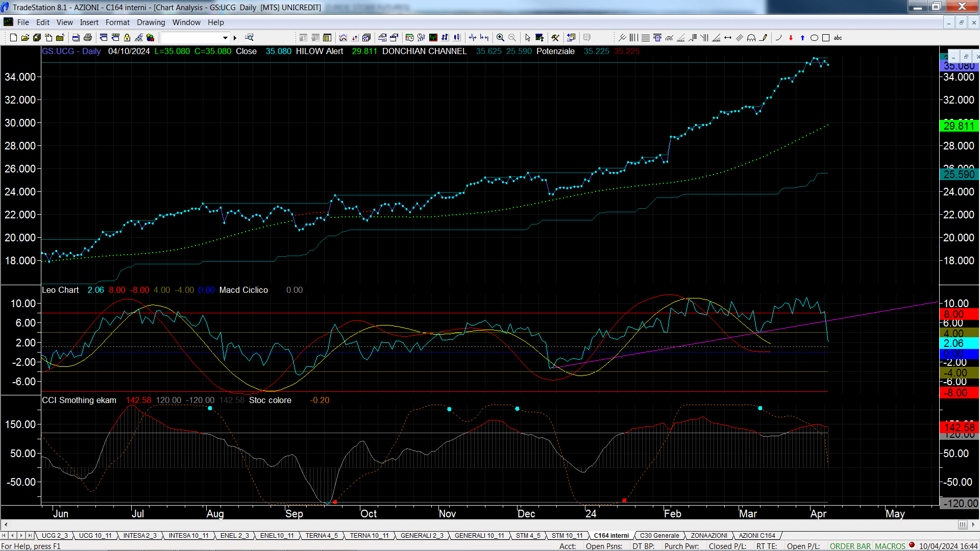980x551 pixels.
Task: Select the pencil trendline tool
Action: pyautogui.click(x=763, y=37)
